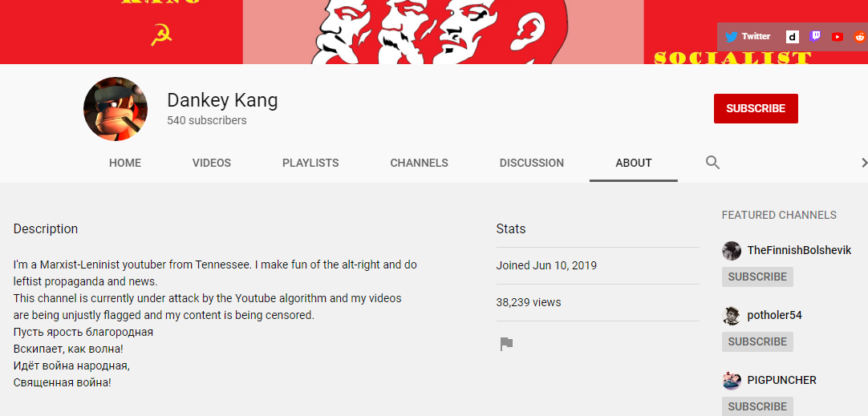The width and height of the screenshot is (868, 416).
Task: Click the Dankey Kang channel avatar
Action: [116, 109]
